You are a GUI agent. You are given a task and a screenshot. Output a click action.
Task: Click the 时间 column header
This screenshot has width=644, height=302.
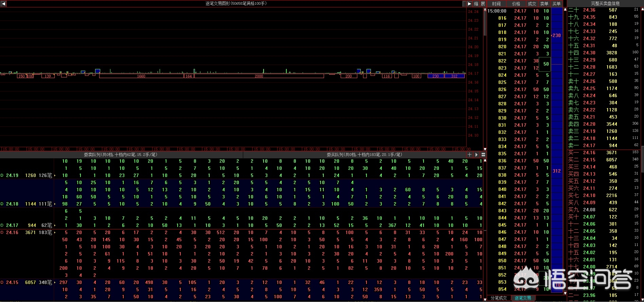tap(496, 4)
